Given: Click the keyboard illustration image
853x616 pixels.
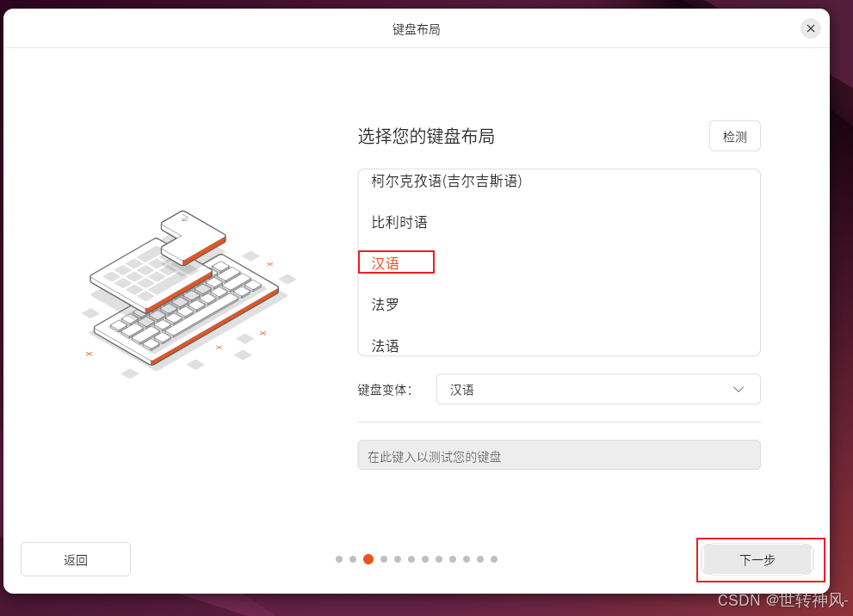Looking at the screenshot, I should (x=187, y=288).
